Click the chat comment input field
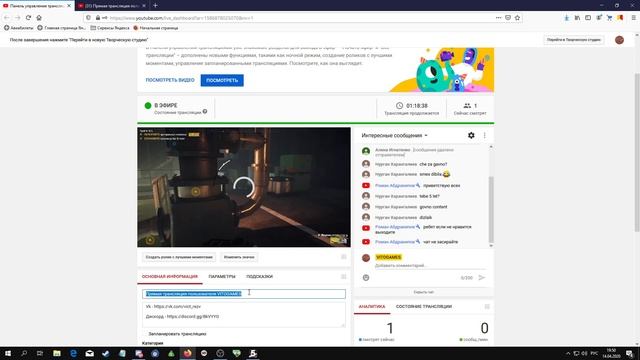Image resolution: width=640 pixels, height=360 pixels. [x=430, y=266]
